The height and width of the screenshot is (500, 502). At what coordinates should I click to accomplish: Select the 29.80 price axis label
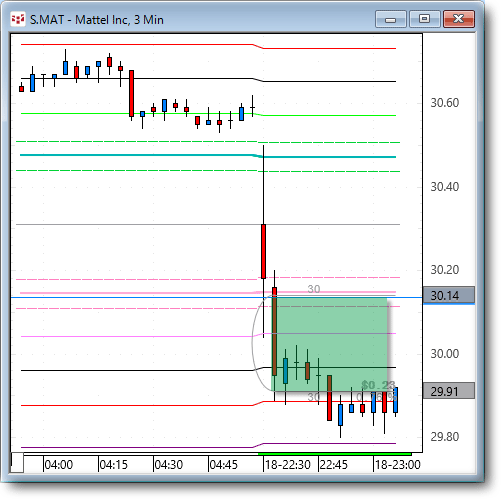point(445,437)
